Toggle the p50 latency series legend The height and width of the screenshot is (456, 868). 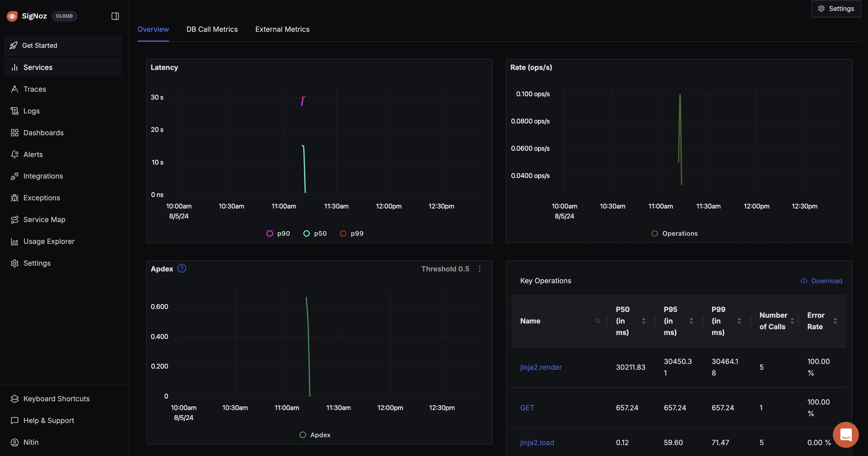click(315, 233)
